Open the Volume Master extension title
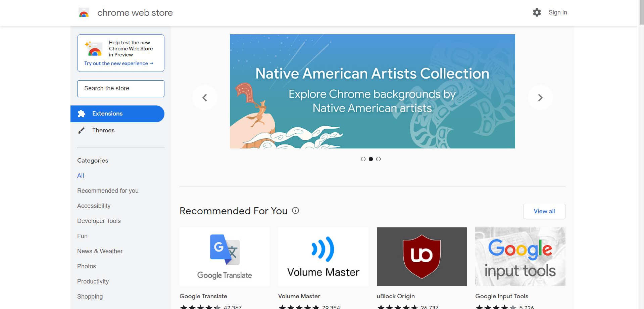 click(x=299, y=296)
